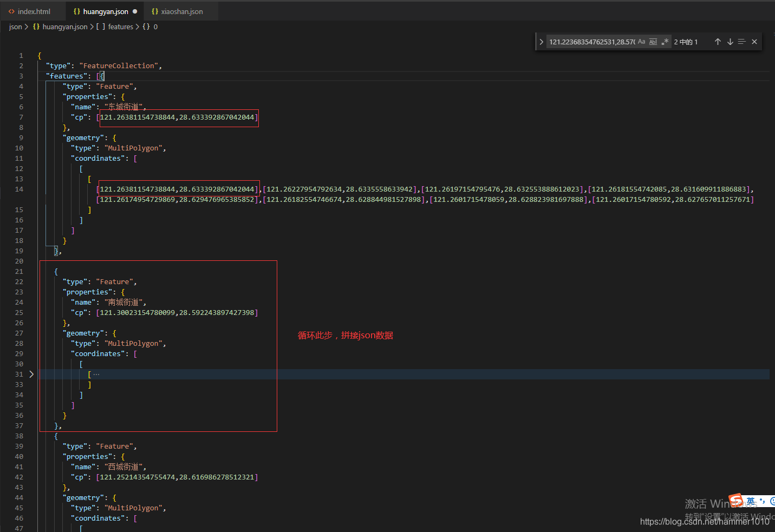The width and height of the screenshot is (775, 532).
Task: Click the unsaved dot on huangyan.json tab
Action: point(135,11)
